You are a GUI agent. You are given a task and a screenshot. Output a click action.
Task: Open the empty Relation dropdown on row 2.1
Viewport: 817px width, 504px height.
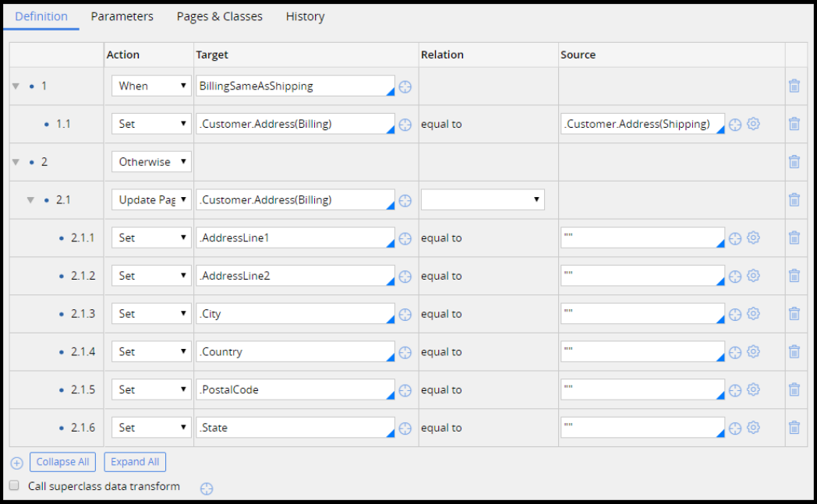click(483, 200)
